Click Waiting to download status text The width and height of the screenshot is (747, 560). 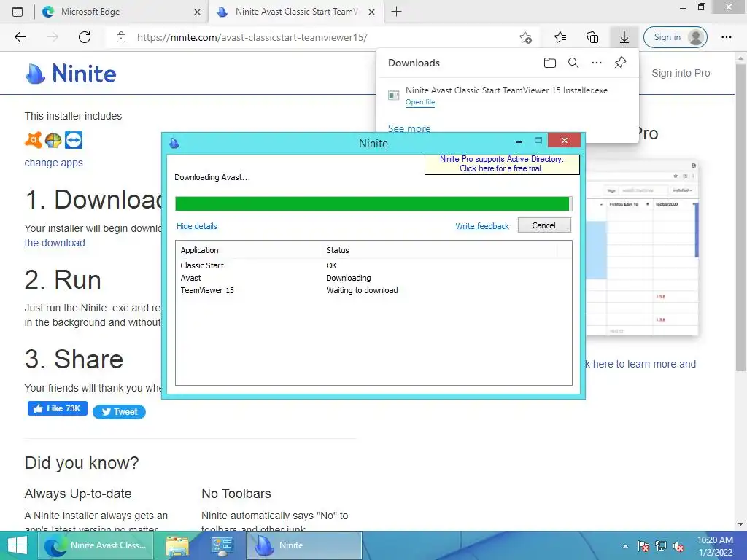point(362,290)
